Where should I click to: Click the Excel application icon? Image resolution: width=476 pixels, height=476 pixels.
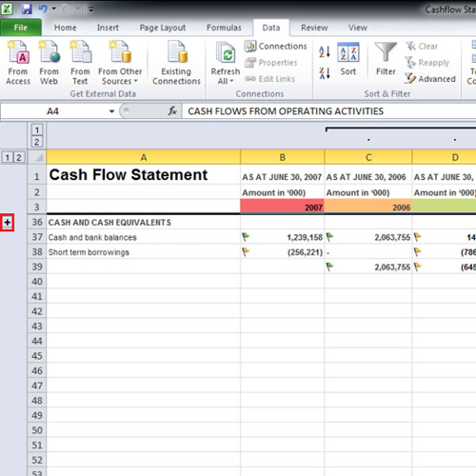click(x=7, y=10)
